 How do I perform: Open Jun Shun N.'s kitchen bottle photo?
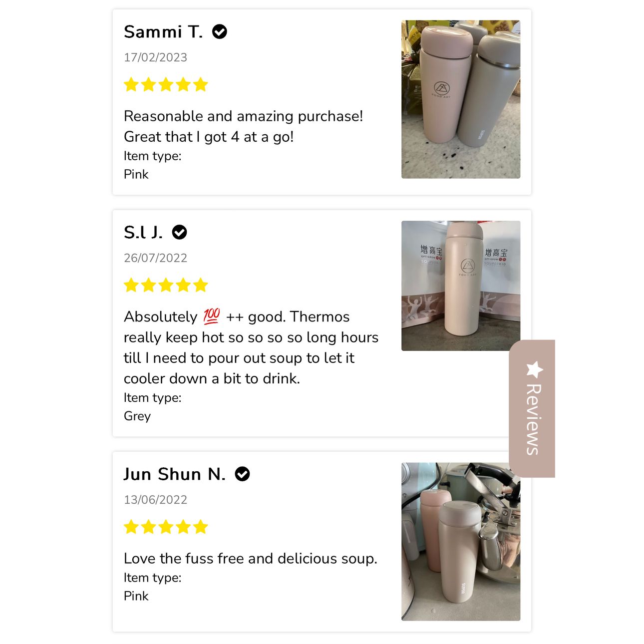[x=461, y=542]
